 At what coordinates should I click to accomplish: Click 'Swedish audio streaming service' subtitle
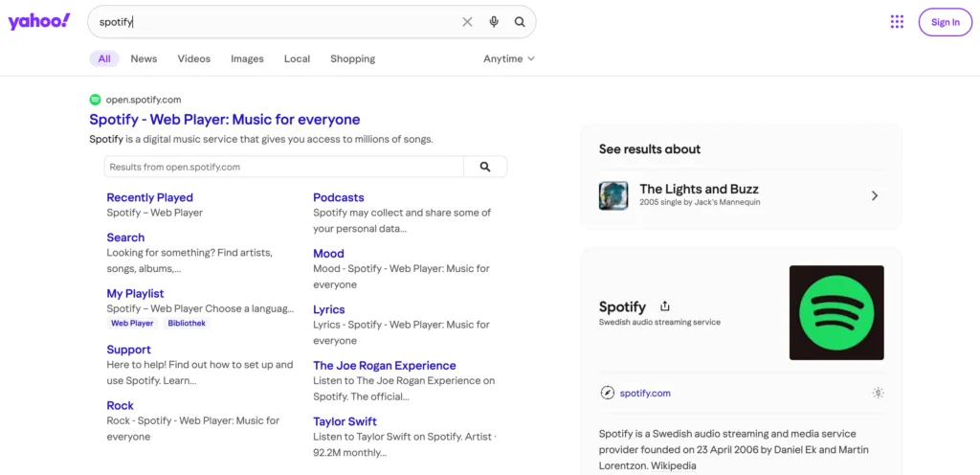click(659, 323)
